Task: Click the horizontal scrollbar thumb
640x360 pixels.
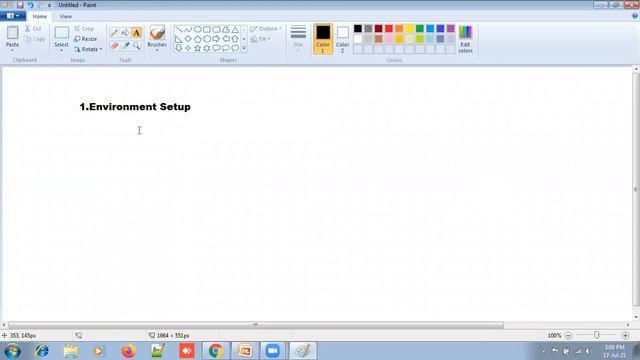Action: click(256, 325)
